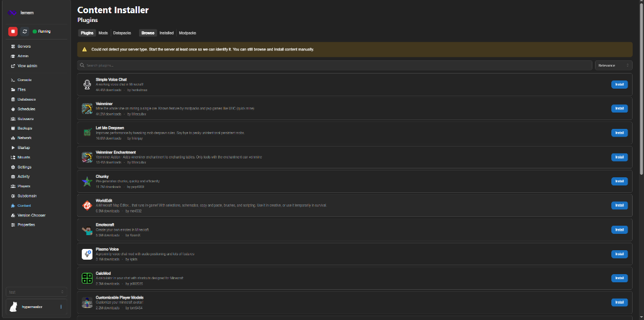This screenshot has width=644, height=320.
Task: Install Customizable Player Models
Action: [619, 302]
